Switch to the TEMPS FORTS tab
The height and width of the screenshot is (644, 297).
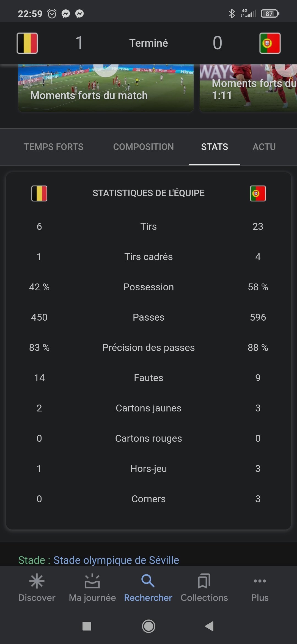[54, 147]
